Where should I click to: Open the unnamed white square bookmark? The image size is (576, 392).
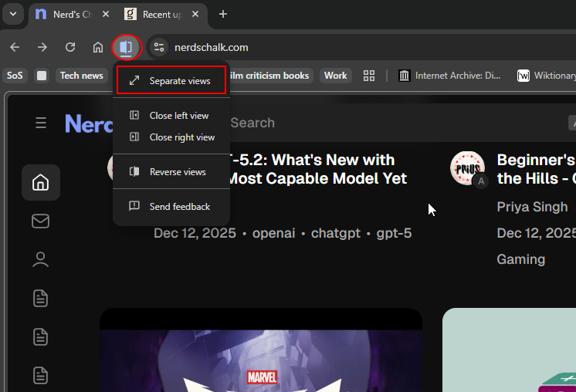click(x=42, y=76)
